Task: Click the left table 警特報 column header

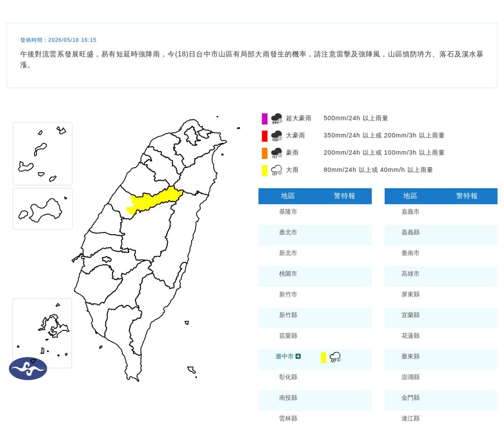Action: click(344, 196)
